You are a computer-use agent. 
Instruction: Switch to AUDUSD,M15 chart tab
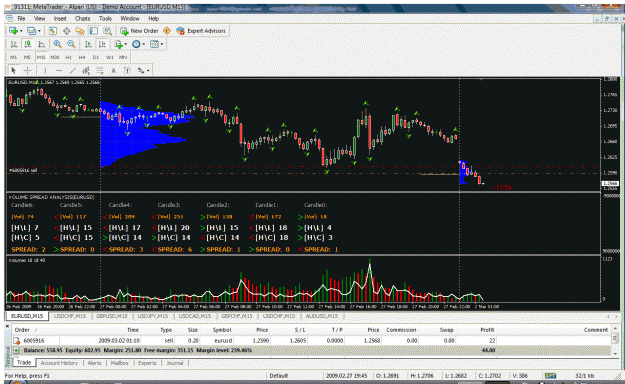321,316
